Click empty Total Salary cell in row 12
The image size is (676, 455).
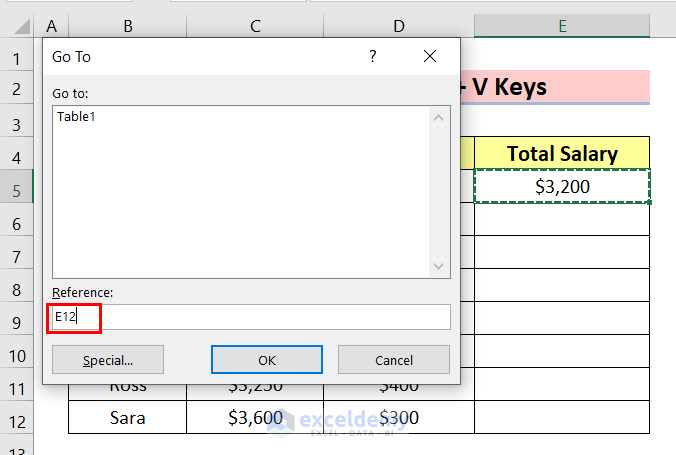[x=562, y=417]
